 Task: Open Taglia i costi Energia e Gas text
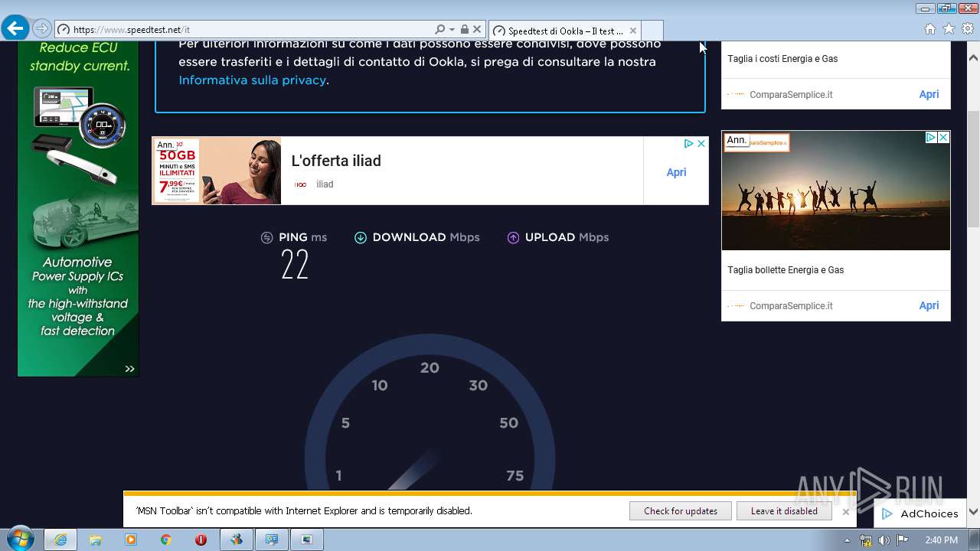782,59
